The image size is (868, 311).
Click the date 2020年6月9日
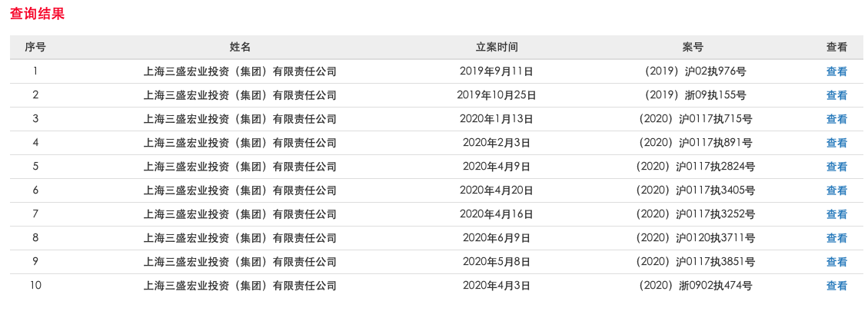point(497,238)
